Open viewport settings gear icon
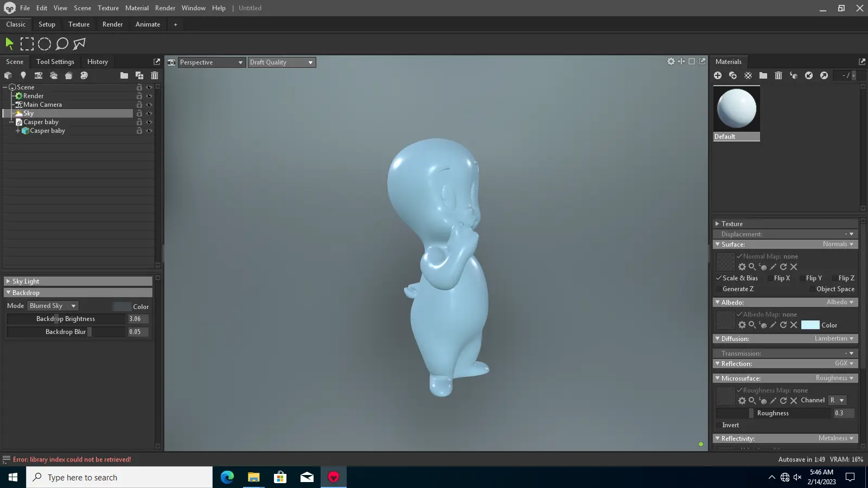Viewport: 868px width, 488px height. pos(671,61)
